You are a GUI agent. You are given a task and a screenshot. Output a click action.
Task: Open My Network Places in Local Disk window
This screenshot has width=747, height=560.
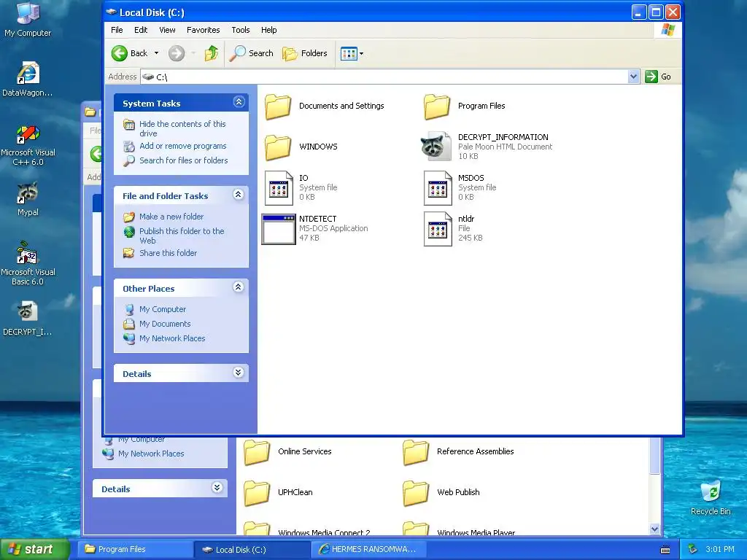coord(172,338)
